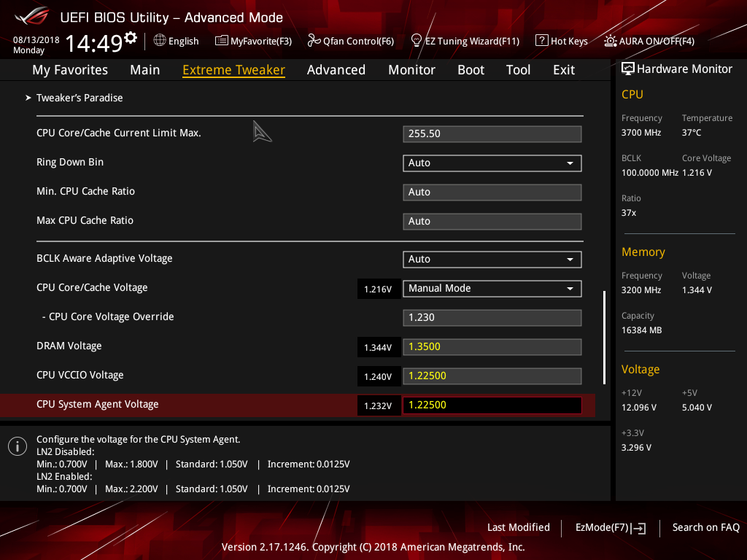This screenshot has height=560, width=747.
Task: Click the 1.344V DRAM current readout
Action: point(379,347)
